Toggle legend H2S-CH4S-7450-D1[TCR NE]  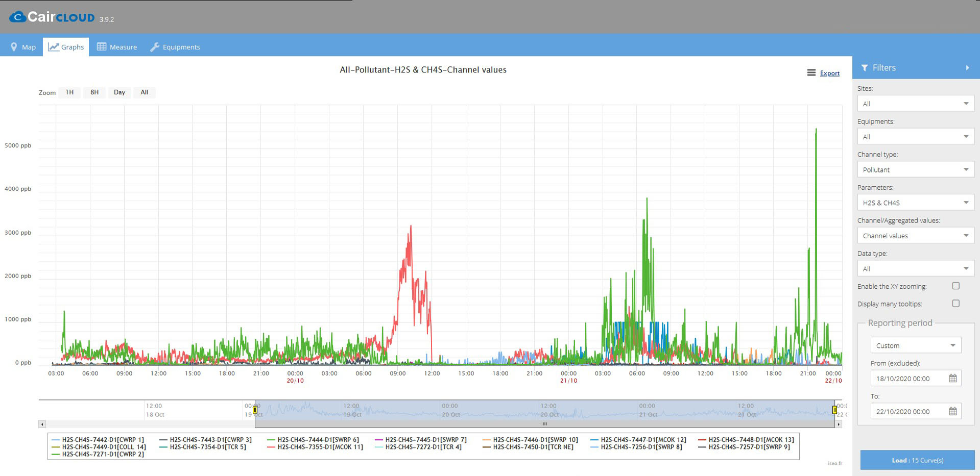(x=528, y=447)
